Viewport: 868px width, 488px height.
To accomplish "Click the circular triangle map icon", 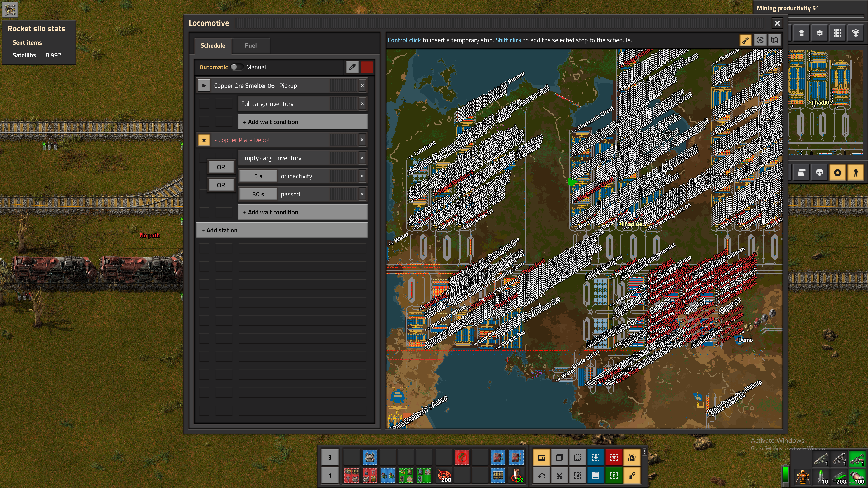I will click(x=760, y=40).
